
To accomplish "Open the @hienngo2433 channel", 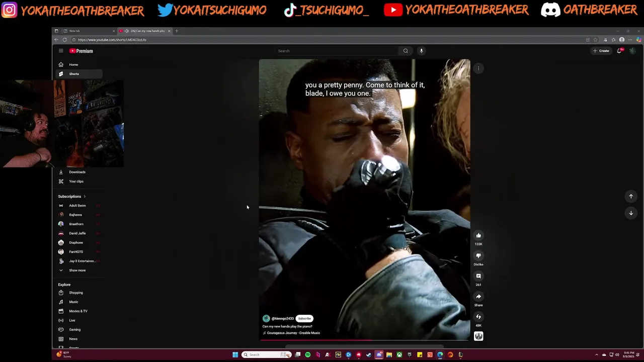I will pyautogui.click(x=283, y=318).
